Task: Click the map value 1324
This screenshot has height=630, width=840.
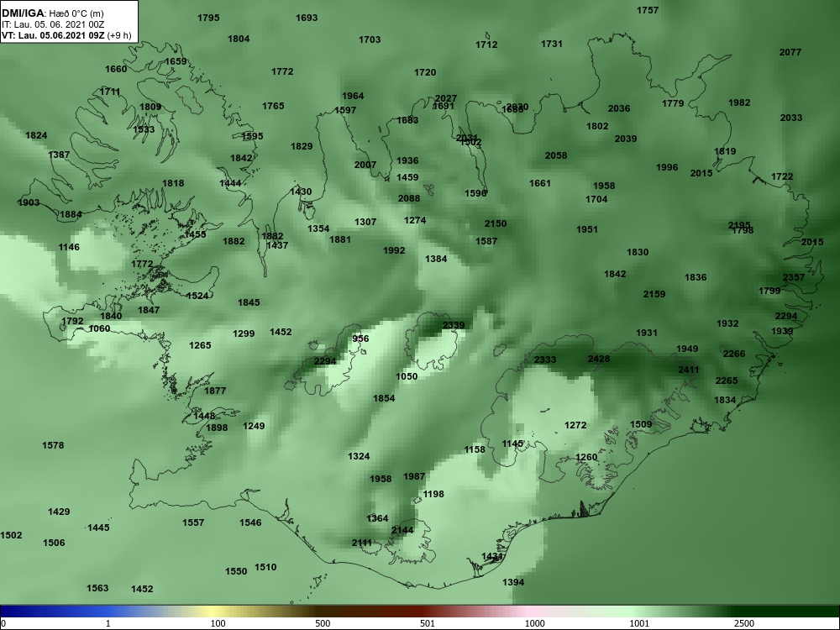Action: pyautogui.click(x=359, y=456)
